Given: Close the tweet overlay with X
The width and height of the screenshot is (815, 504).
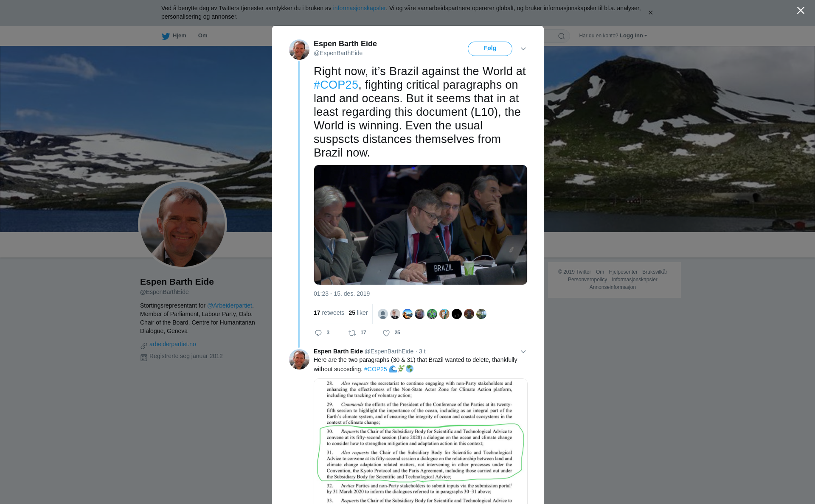Looking at the screenshot, I should pos(801,11).
